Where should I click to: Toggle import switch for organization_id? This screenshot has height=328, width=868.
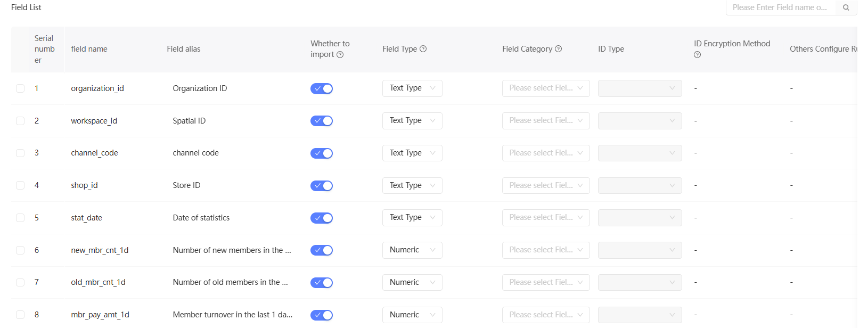322,88
